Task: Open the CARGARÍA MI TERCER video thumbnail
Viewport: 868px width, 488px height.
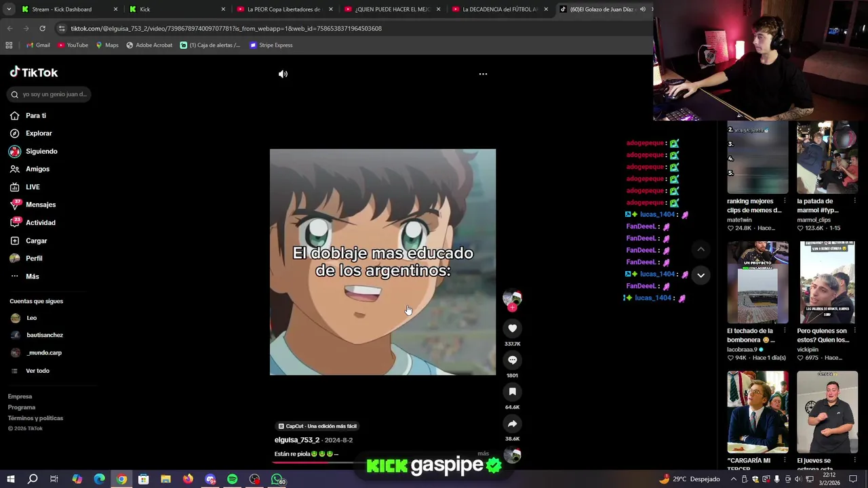Action: pyautogui.click(x=757, y=412)
